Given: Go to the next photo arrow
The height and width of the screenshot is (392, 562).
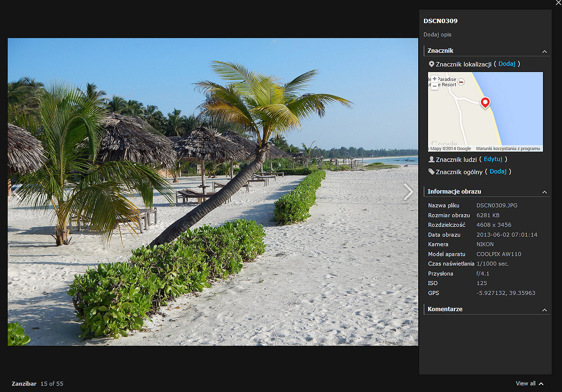Looking at the screenshot, I should 408,192.
